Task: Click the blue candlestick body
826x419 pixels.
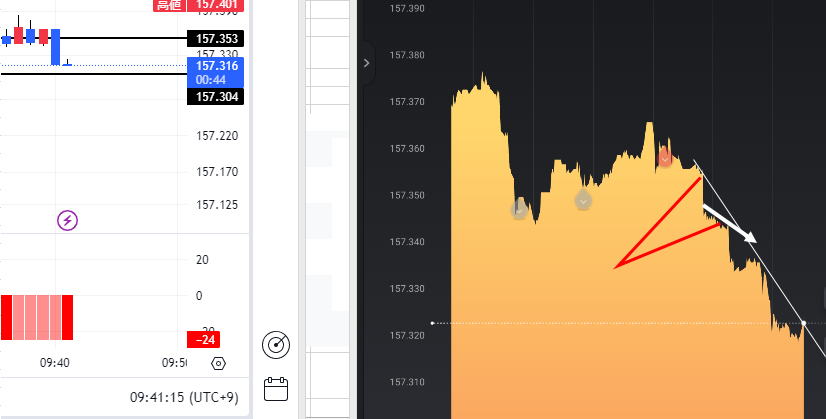Action: tap(56, 47)
